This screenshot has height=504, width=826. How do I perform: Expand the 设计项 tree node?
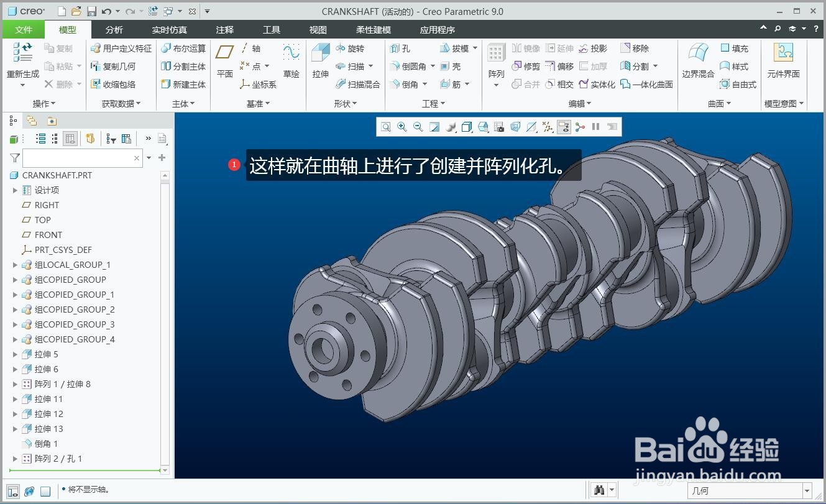click(x=15, y=190)
